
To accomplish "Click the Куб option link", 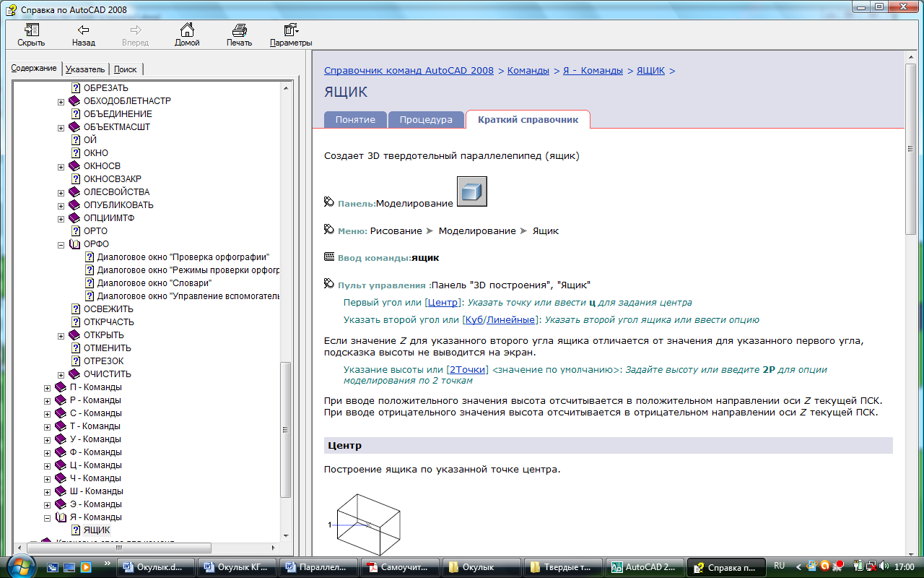I will pos(474,319).
